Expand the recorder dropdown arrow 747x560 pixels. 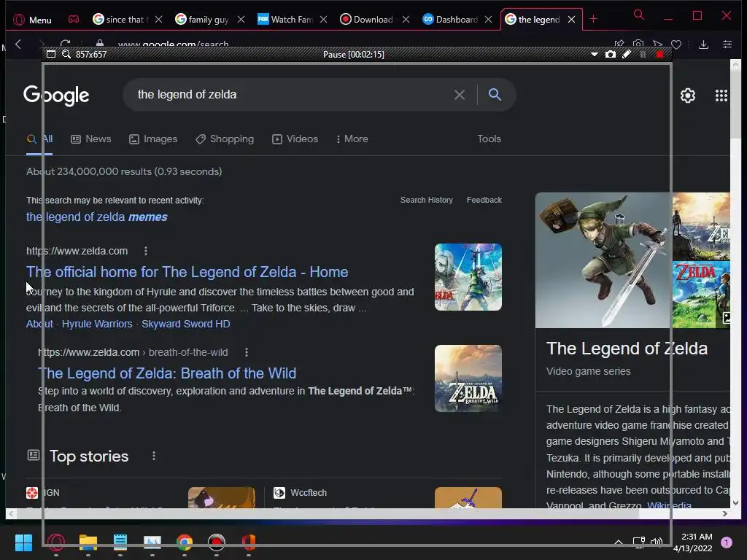tap(594, 54)
